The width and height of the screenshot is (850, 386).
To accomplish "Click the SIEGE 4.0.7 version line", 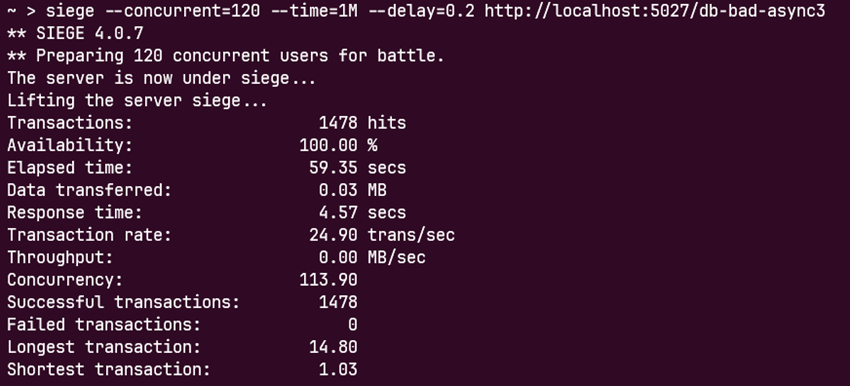I will coord(75,34).
